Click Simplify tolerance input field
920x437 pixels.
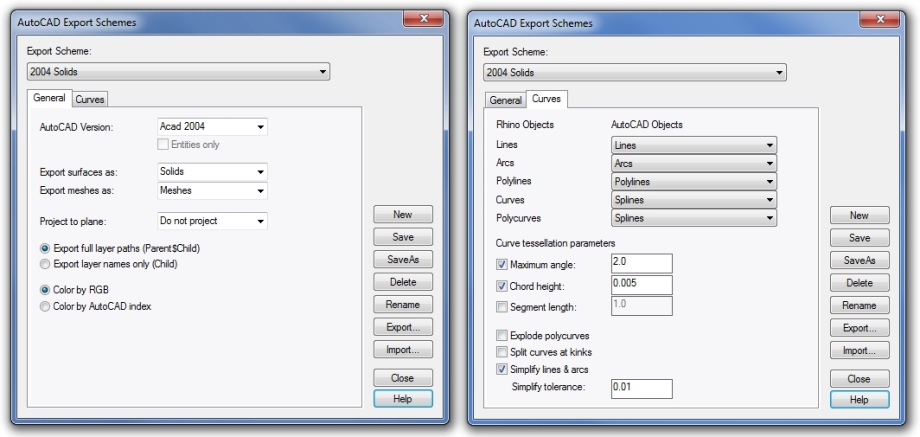(x=642, y=389)
